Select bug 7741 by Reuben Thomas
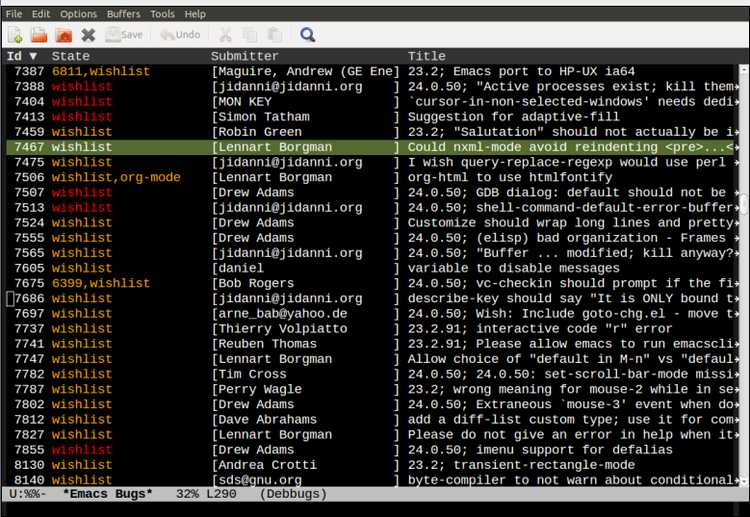Viewport: 750px width, 517px height. click(x=372, y=344)
